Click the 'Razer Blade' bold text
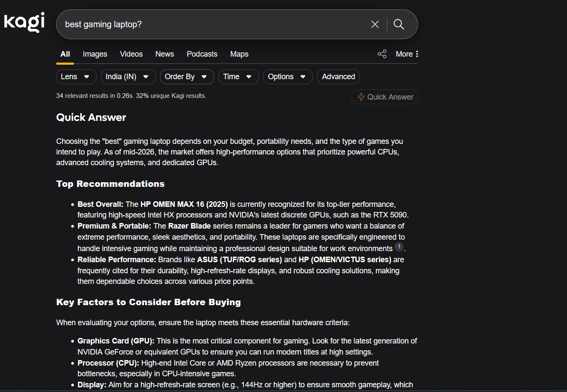Viewport: 567px width, 392px height. pyautogui.click(x=189, y=226)
